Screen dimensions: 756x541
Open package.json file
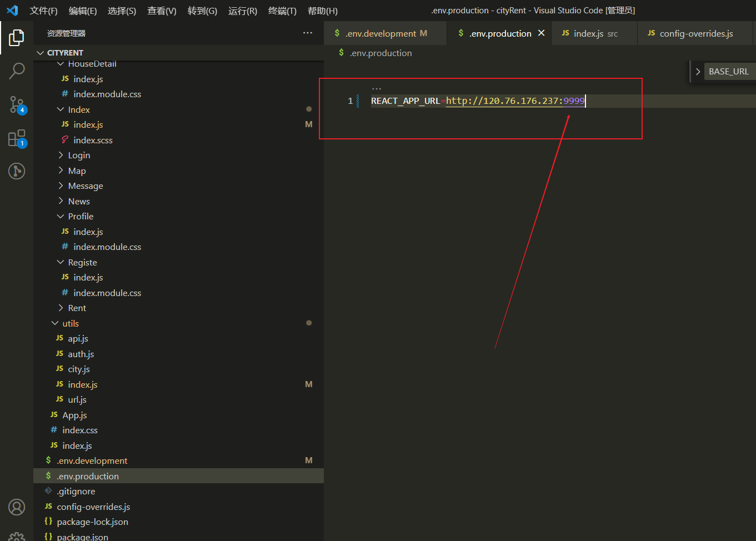coord(178,536)
